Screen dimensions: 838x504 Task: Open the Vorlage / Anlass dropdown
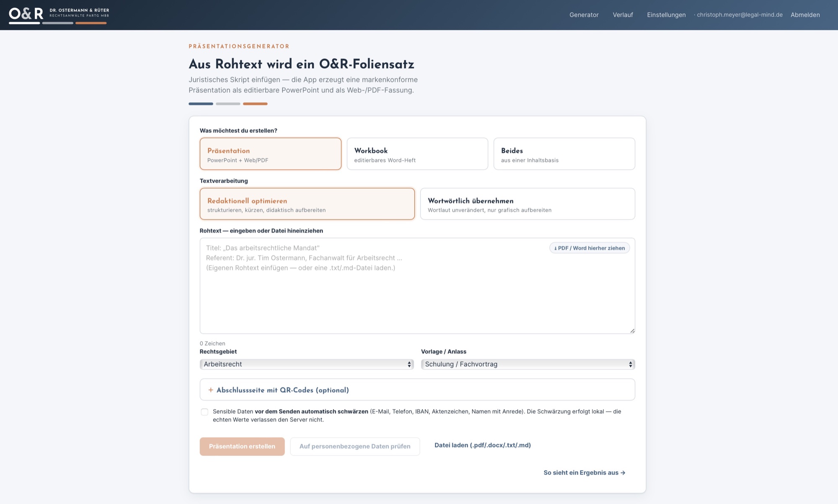tap(528, 364)
